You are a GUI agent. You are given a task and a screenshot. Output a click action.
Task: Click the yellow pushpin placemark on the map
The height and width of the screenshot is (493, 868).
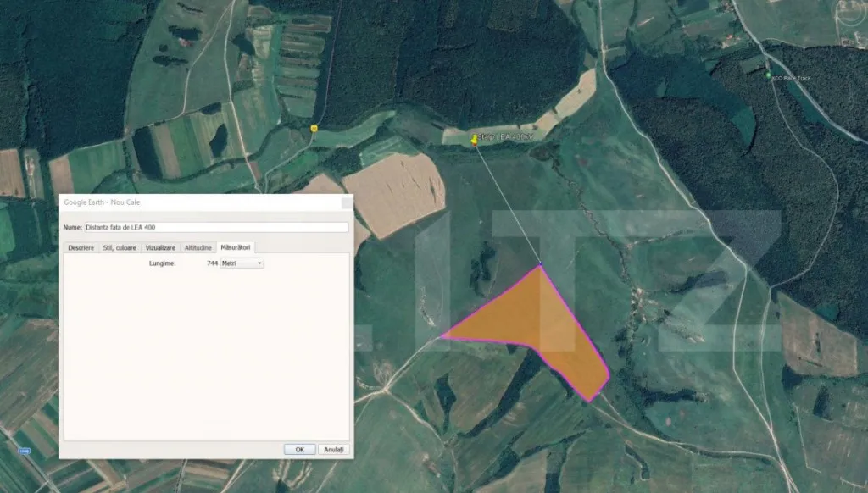tap(475, 140)
